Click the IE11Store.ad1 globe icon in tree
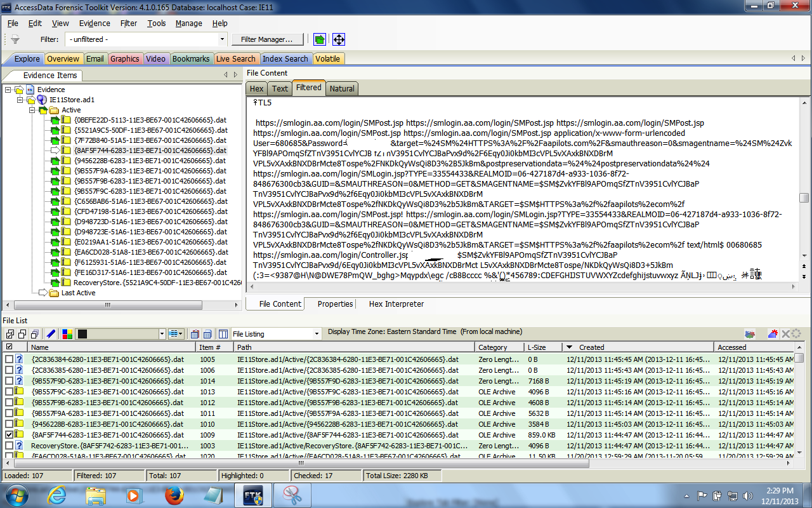812x508 pixels. click(x=42, y=100)
